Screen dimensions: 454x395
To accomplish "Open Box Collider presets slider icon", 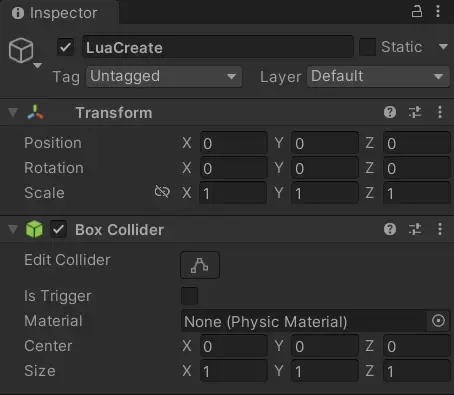I will [415, 229].
